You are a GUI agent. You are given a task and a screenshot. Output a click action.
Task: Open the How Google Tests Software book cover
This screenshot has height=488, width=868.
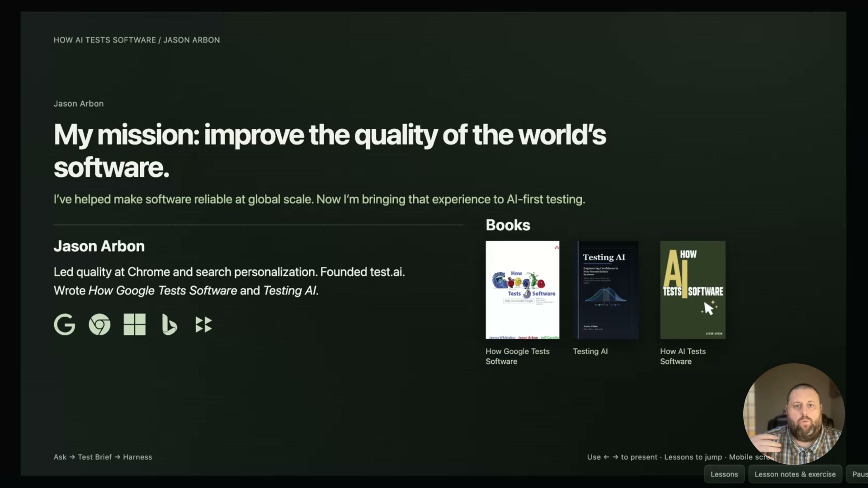click(522, 290)
